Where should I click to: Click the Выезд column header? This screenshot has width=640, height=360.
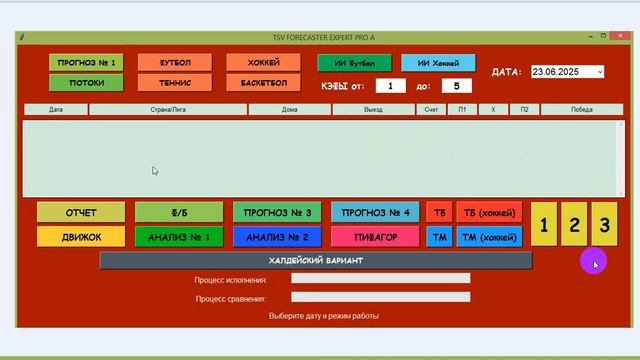click(373, 109)
